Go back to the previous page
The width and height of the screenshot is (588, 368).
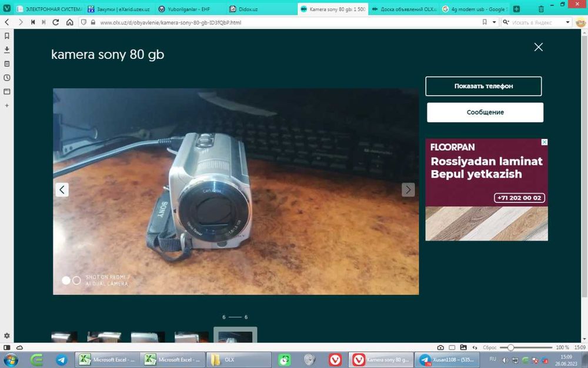[6, 22]
